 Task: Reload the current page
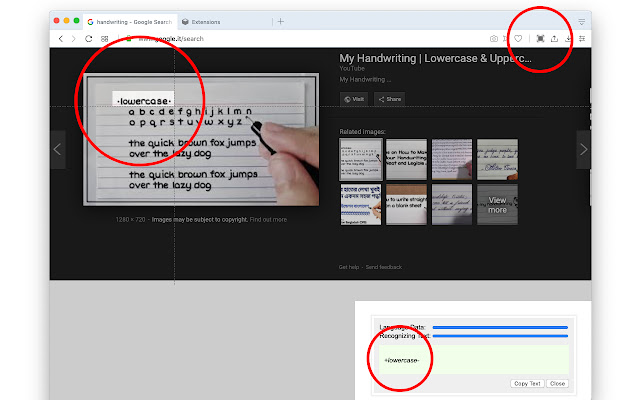coord(89,39)
